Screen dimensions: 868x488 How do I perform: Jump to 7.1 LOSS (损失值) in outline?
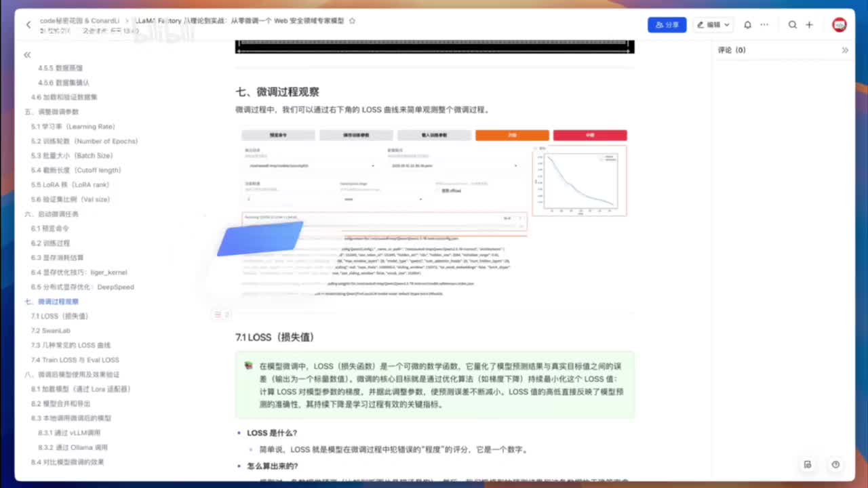coord(60,317)
